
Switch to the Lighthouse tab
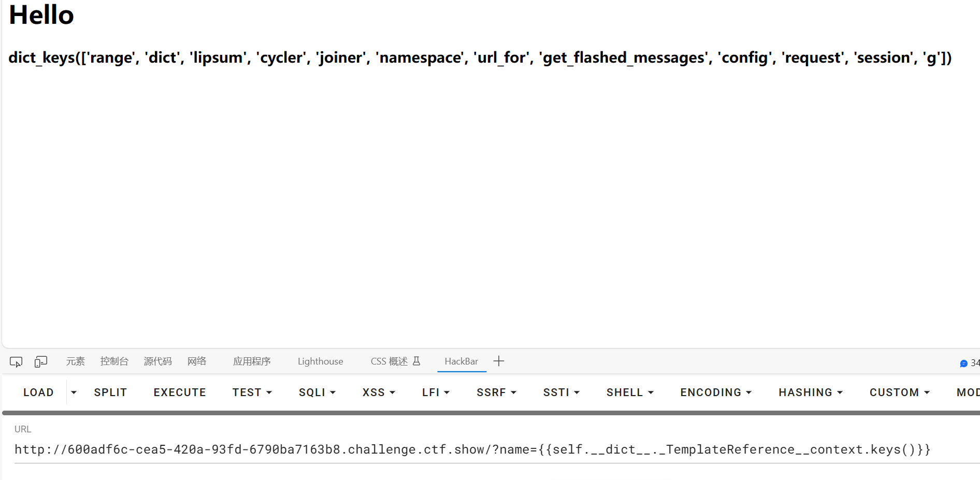coord(320,361)
